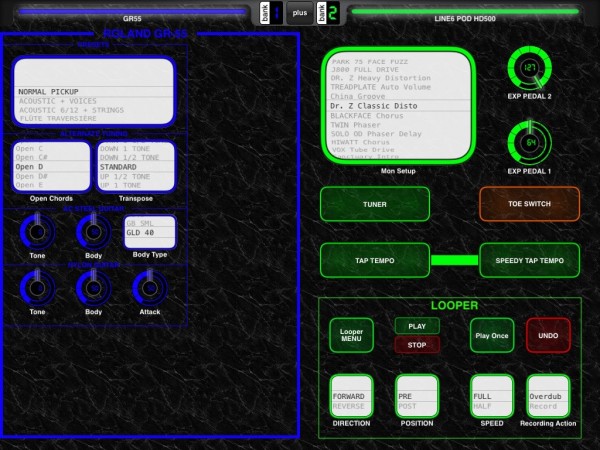Image resolution: width=600 pixels, height=450 pixels.
Task: Open the Looper MENU
Action: tap(351, 335)
